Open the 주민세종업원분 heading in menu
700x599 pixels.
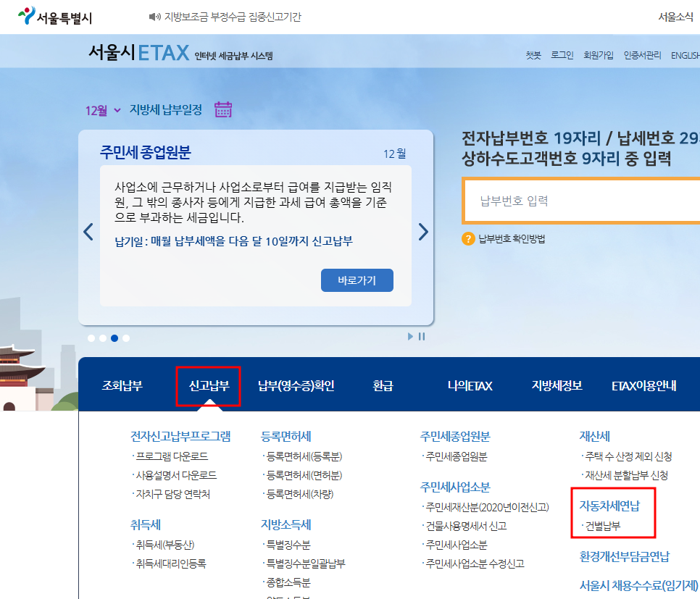point(455,436)
